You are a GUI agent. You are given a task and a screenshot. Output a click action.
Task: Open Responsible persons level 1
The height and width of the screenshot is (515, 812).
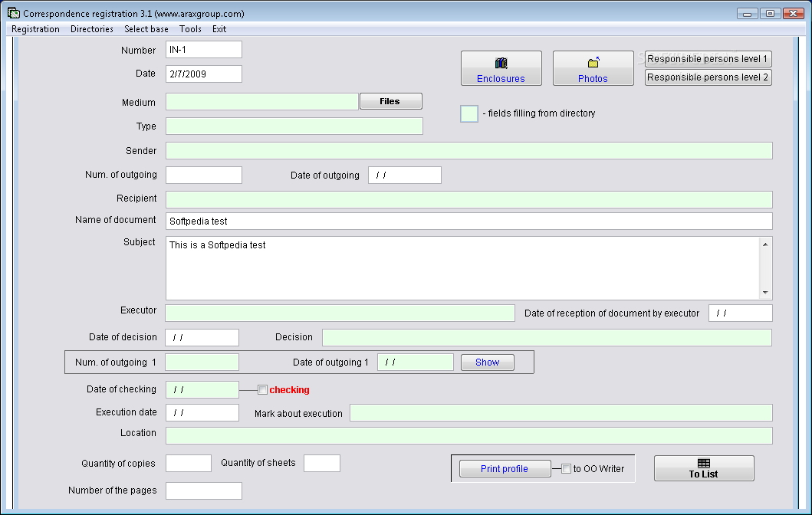click(x=708, y=59)
